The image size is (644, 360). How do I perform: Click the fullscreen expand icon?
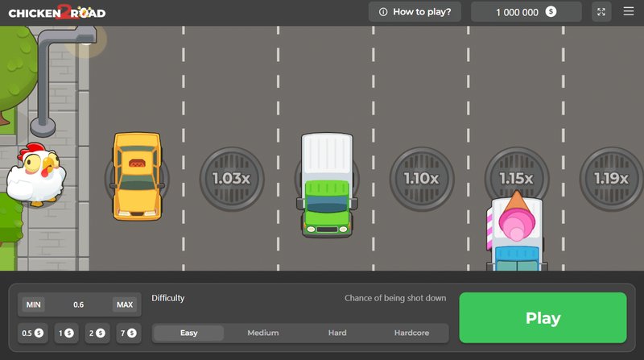point(601,12)
